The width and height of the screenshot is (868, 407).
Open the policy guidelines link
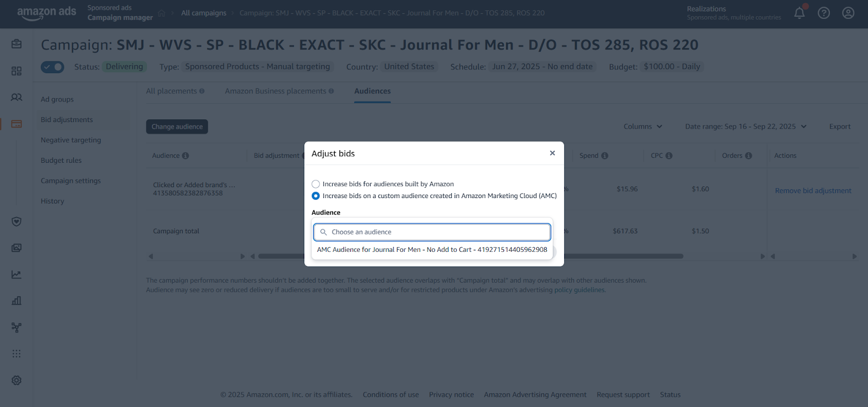pos(579,290)
